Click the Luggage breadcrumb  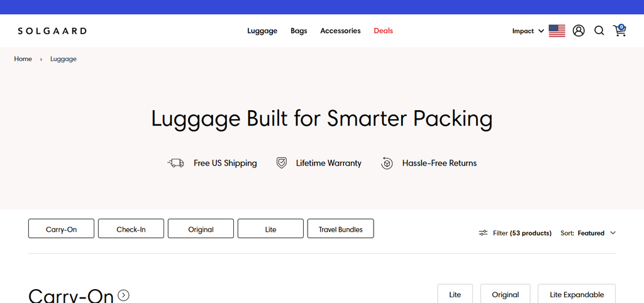[x=64, y=59]
